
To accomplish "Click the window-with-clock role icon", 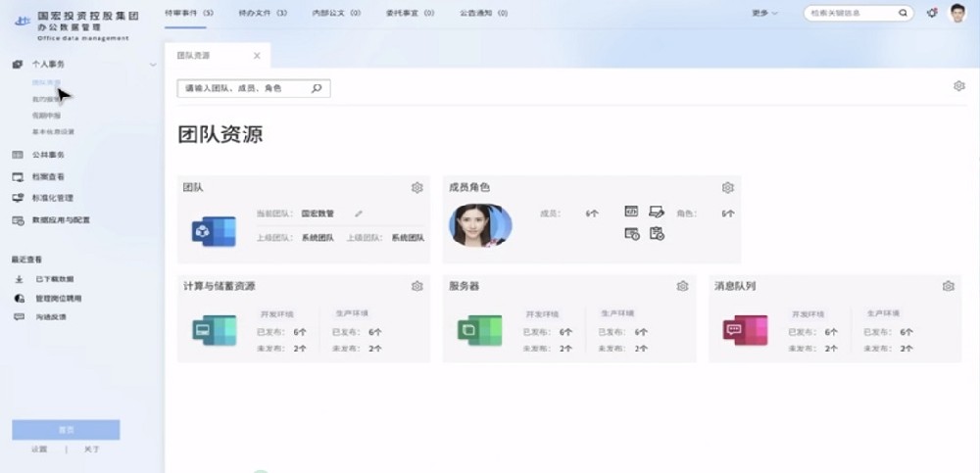I will click(x=632, y=234).
